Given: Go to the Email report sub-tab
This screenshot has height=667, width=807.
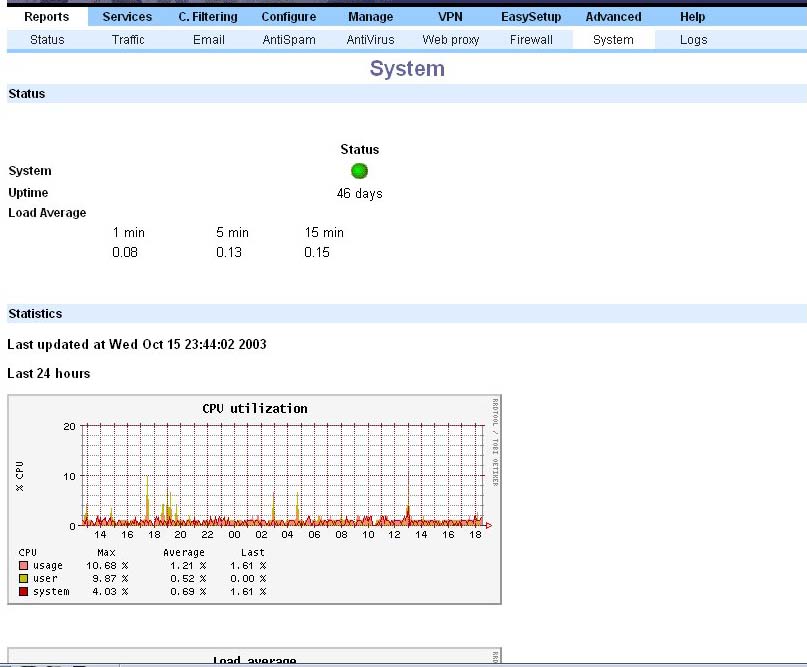Looking at the screenshot, I should tap(208, 40).
